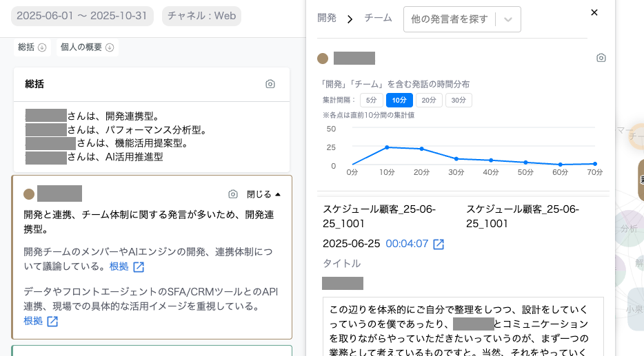Viewport: 644px width, 356px height.
Task: Click camera icon in 総括 card
Action: 270,84
